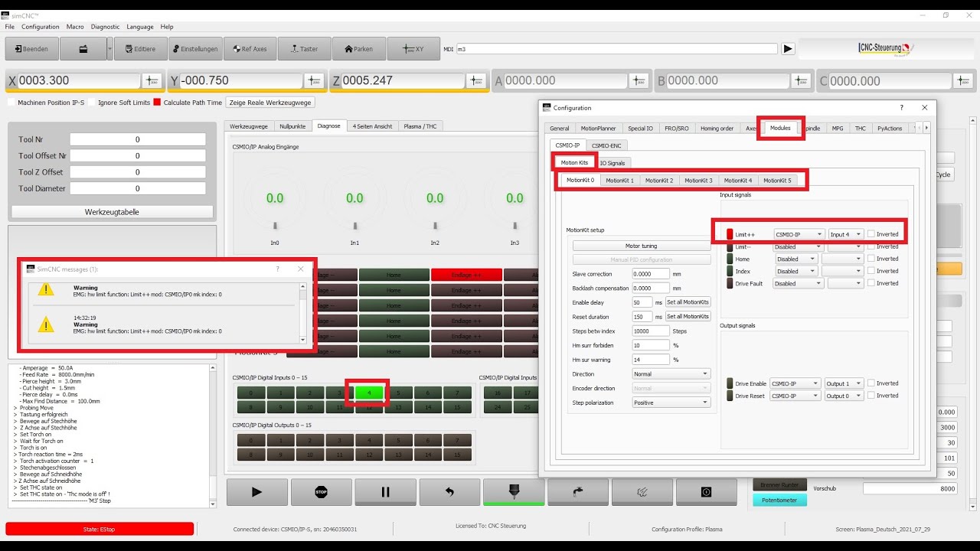Image resolution: width=980 pixels, height=551 pixels.
Task: Check Inverted for Drive Fault signal
Action: 871,283
